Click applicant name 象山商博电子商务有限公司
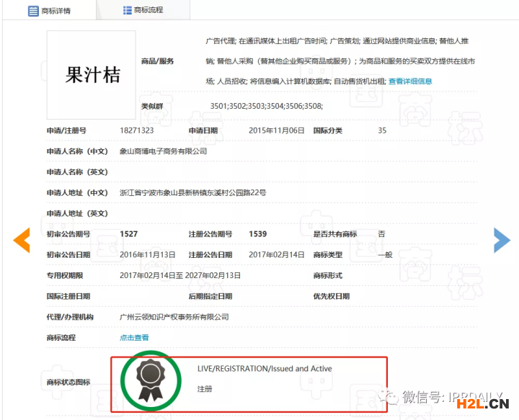 pos(163,151)
